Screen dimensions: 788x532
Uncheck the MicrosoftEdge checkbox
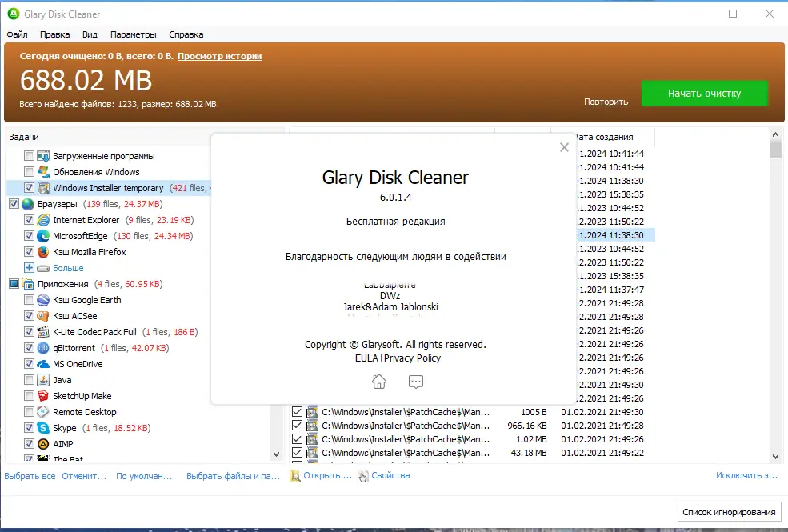[29, 236]
